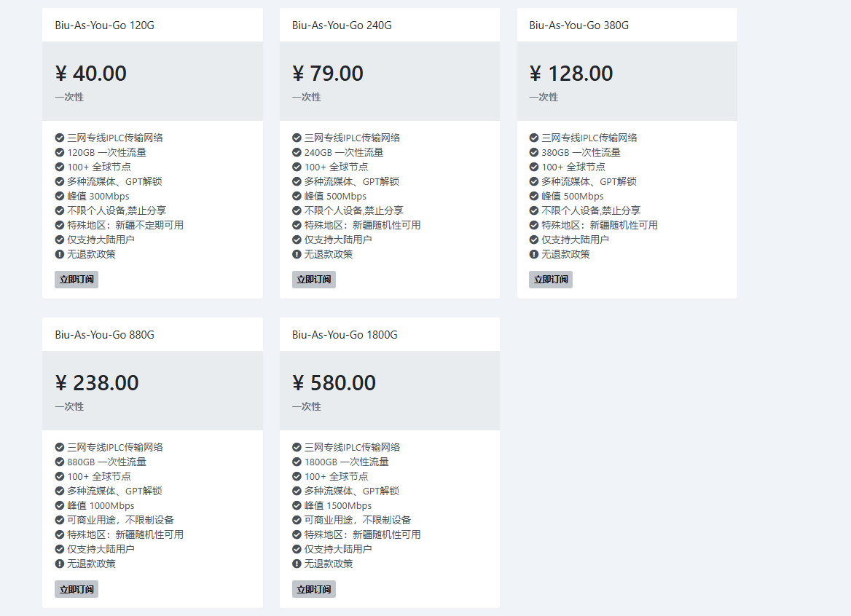Select the Biu-As-You-Go 120G plan title
Viewport: 851px width, 616px height.
pos(105,25)
